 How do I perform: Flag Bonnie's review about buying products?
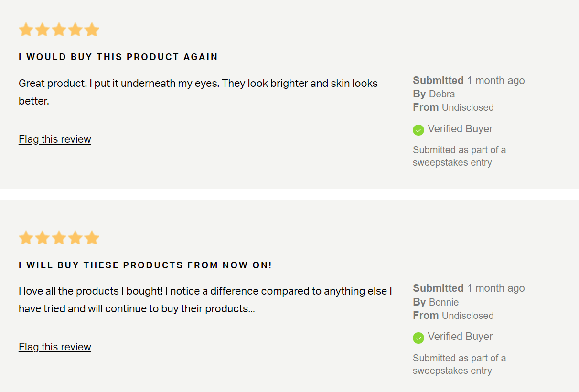tap(55, 347)
